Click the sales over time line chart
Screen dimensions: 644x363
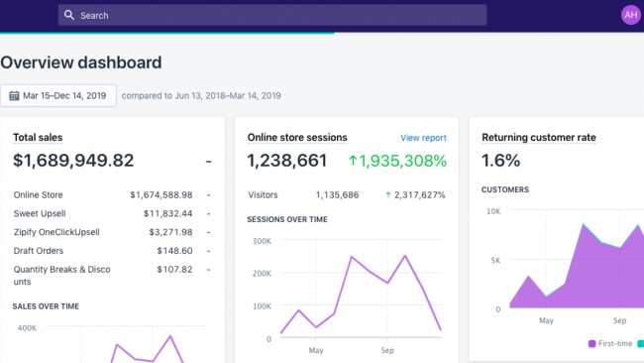[x=126, y=344]
